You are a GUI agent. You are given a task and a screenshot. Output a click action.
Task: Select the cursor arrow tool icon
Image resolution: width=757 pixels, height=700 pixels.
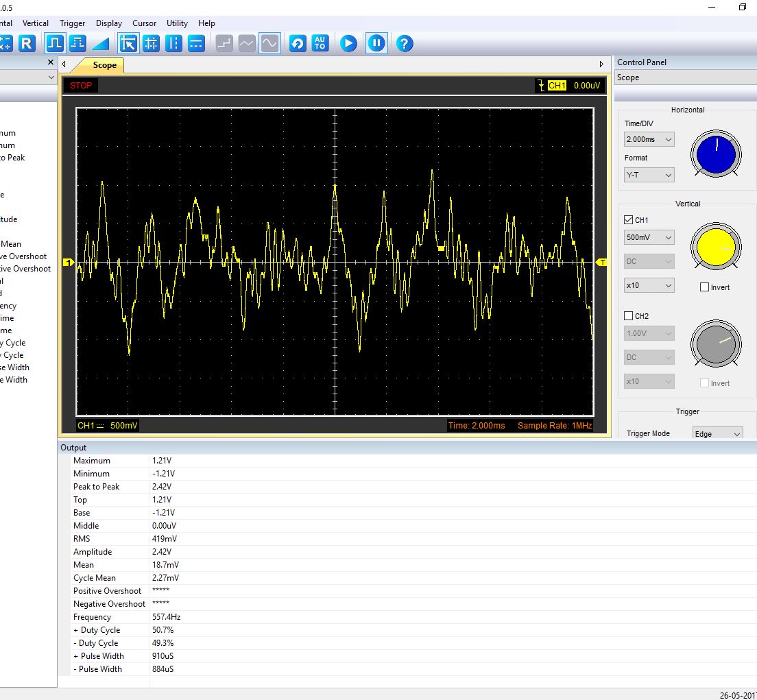tap(128, 44)
